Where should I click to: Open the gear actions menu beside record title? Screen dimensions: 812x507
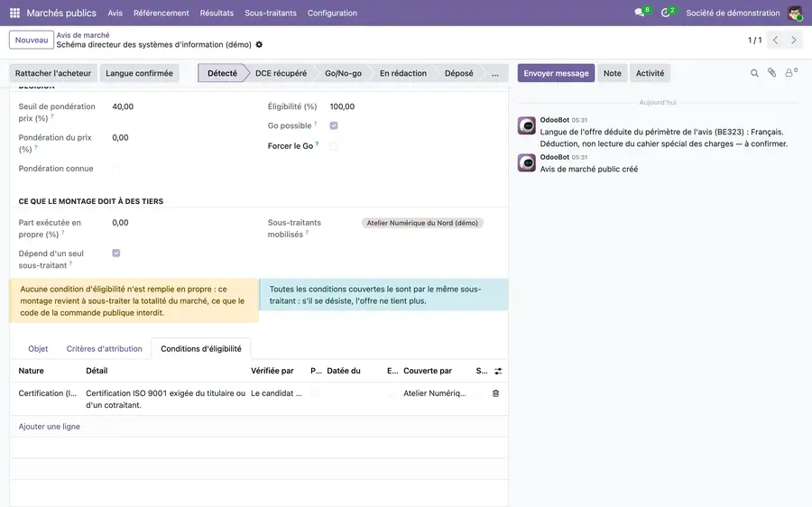[259, 44]
